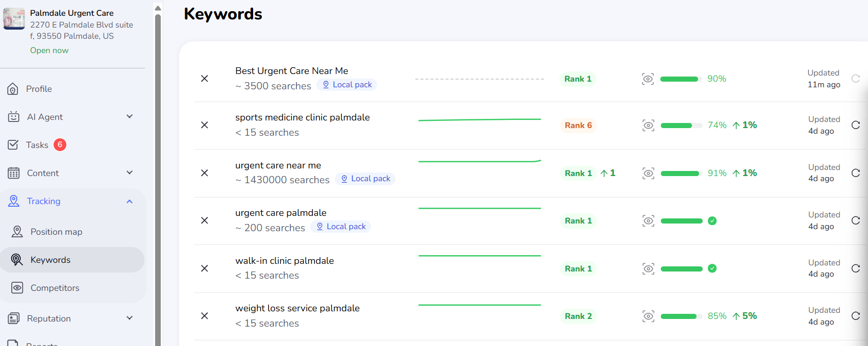
Task: Refresh the 'weight loss service palmdale' ranking
Action: (856, 316)
